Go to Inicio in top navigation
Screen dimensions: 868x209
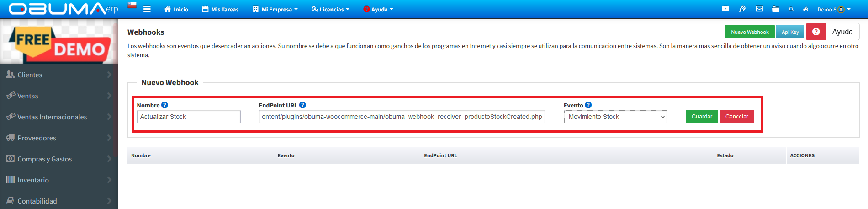tap(176, 9)
